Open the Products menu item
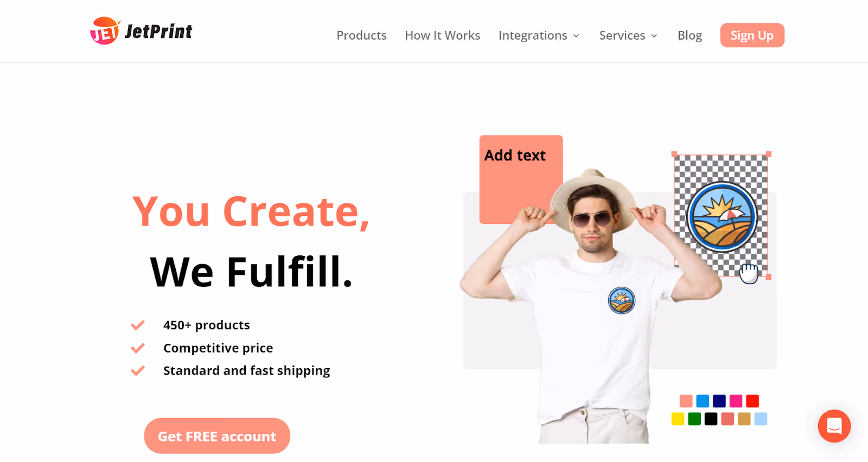Viewport: 868px width, 462px height. [x=361, y=35]
